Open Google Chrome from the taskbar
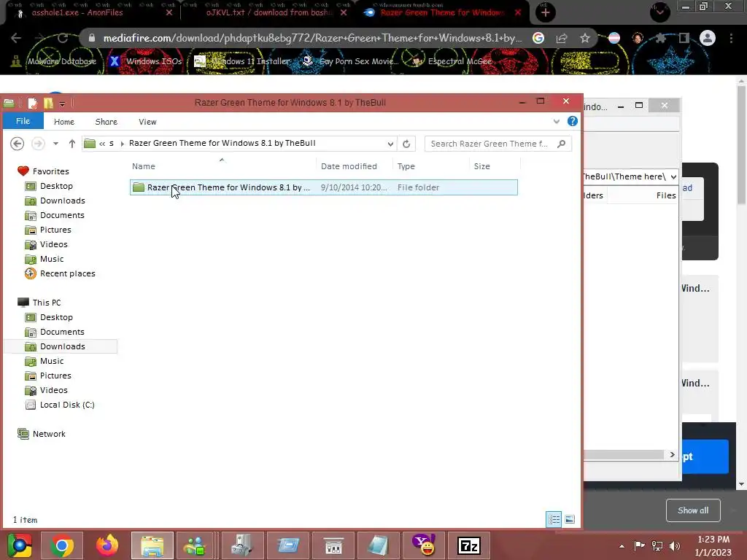 [x=61, y=545]
